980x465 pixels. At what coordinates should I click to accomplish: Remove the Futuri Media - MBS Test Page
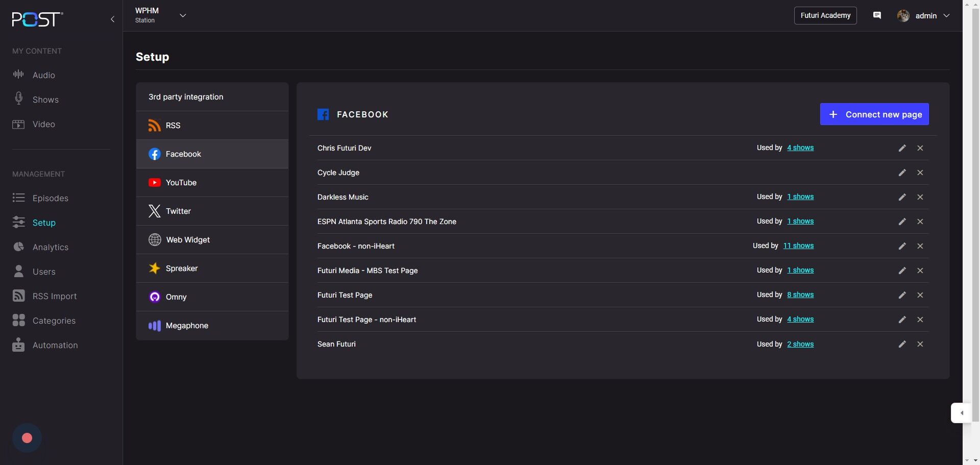[x=920, y=271]
